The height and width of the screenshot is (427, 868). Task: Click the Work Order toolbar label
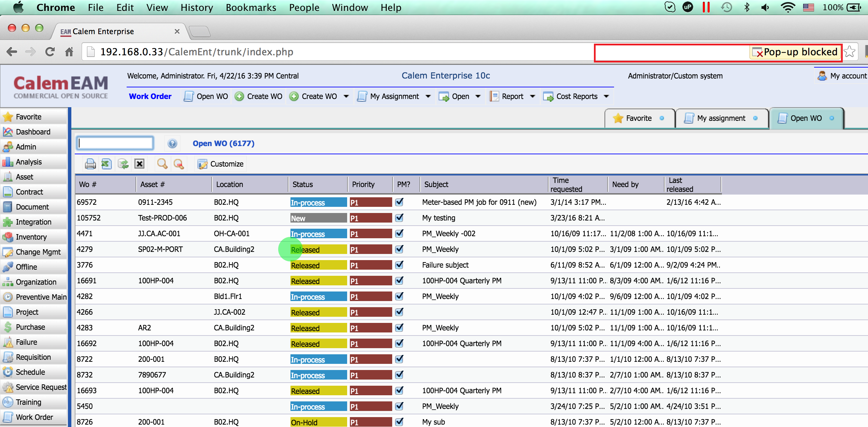click(150, 97)
